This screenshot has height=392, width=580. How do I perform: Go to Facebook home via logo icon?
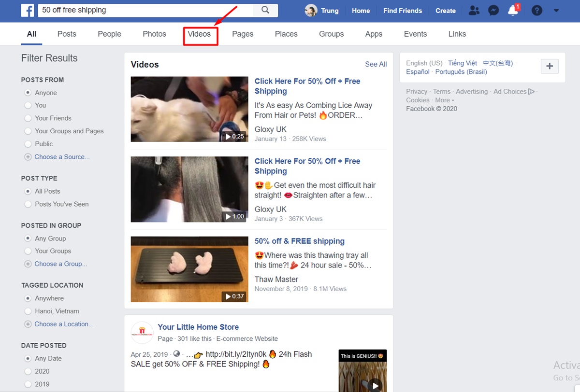coord(28,10)
